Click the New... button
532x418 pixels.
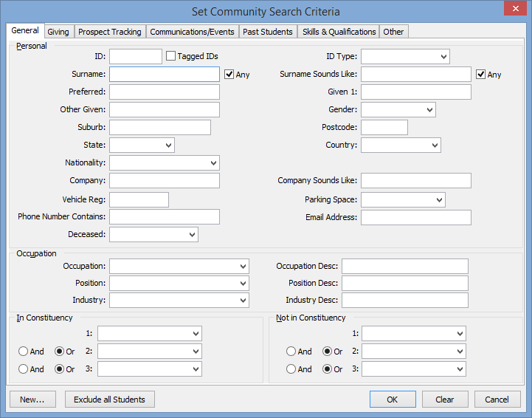pyautogui.click(x=32, y=400)
